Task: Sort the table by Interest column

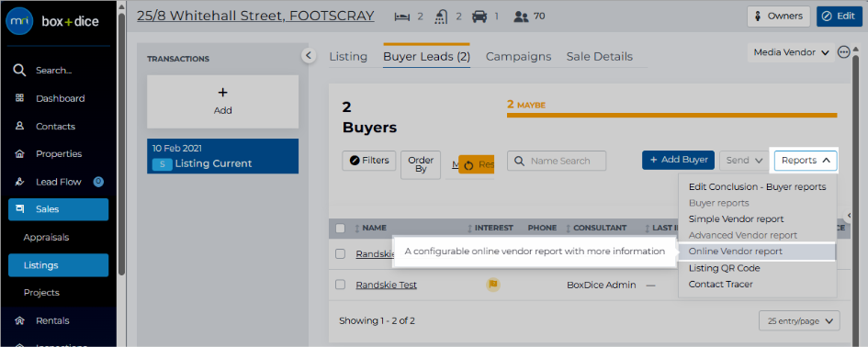Action: (x=490, y=228)
